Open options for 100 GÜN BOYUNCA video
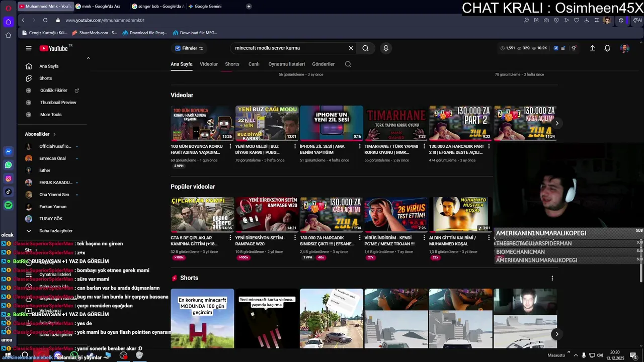This screenshot has width=644, height=362. (x=230, y=146)
